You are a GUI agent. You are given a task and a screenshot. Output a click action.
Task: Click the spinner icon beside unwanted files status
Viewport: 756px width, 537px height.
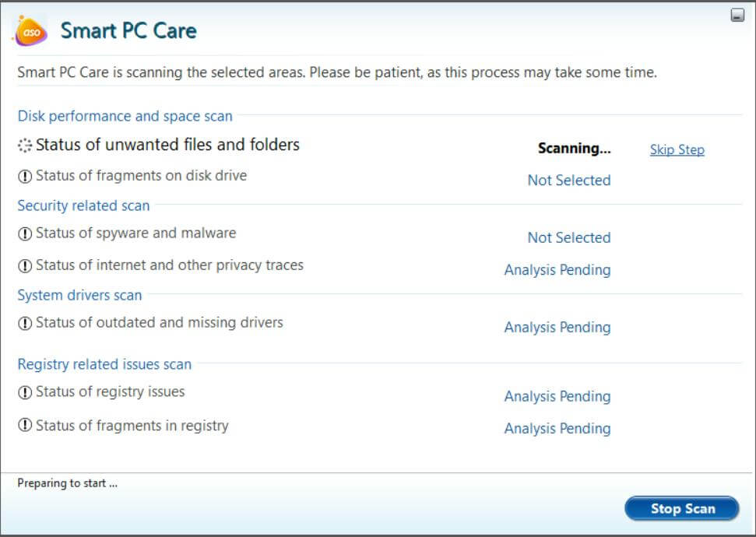coord(25,146)
